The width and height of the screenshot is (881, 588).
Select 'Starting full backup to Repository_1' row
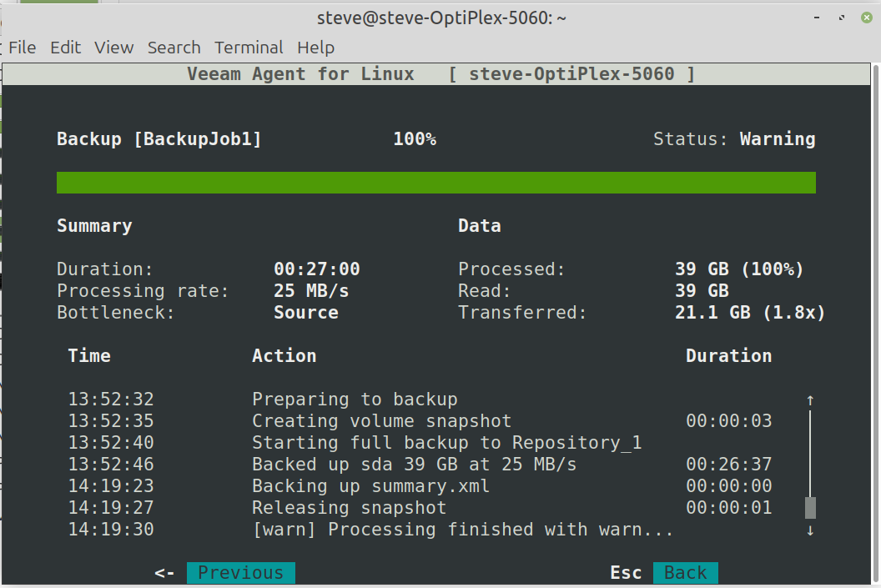(420, 443)
